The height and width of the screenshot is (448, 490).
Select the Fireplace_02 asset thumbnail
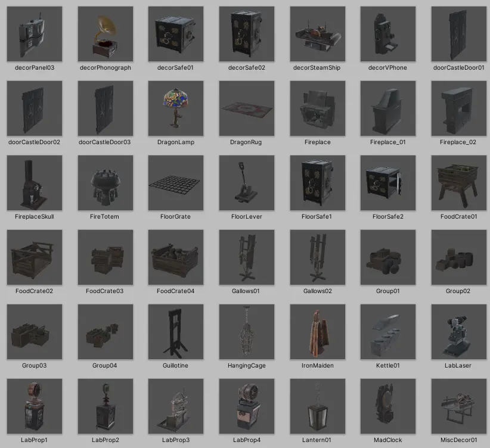pos(459,108)
